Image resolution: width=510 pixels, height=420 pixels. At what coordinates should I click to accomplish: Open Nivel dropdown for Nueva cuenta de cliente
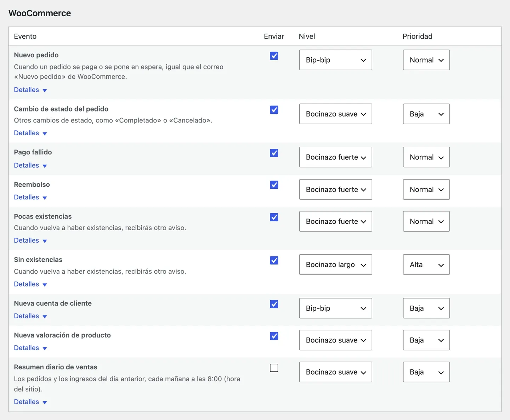335,308
